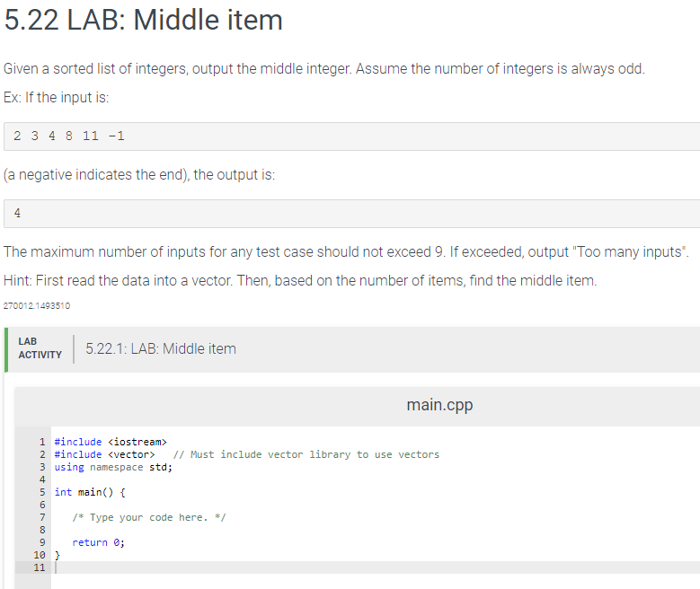700x589 pixels.
Task: Click the closing brace on line 10
Action: click(x=58, y=555)
